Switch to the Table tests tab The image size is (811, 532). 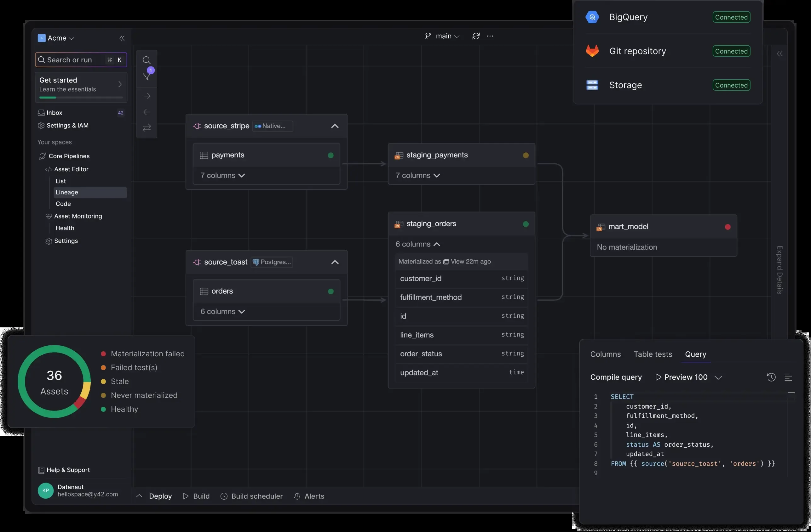pyautogui.click(x=653, y=354)
